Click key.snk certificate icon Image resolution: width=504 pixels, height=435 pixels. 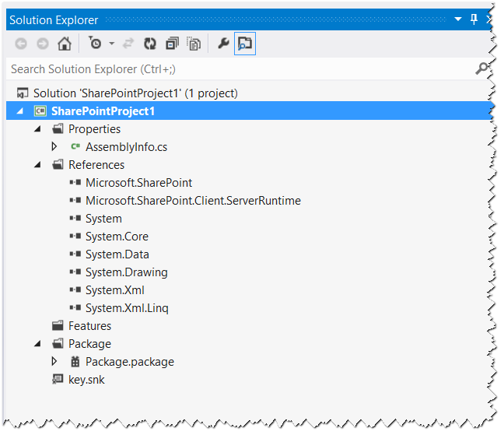click(58, 380)
